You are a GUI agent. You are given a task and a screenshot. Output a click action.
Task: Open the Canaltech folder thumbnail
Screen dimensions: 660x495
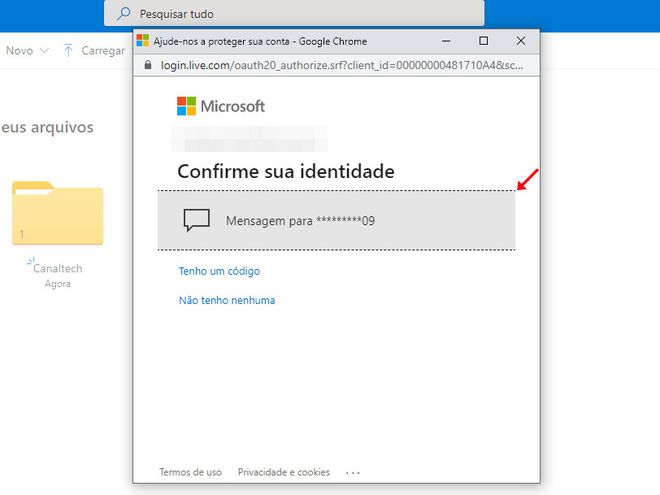pyautogui.click(x=58, y=213)
